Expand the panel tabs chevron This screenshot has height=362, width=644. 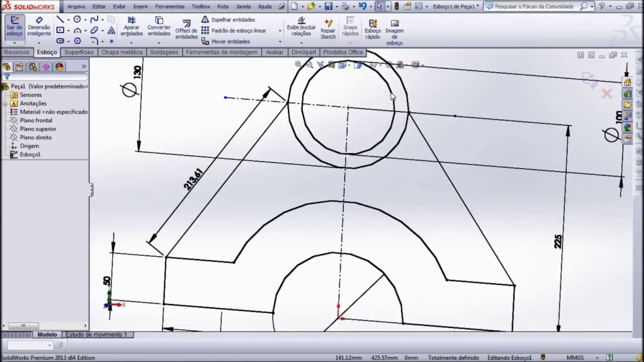click(84, 66)
